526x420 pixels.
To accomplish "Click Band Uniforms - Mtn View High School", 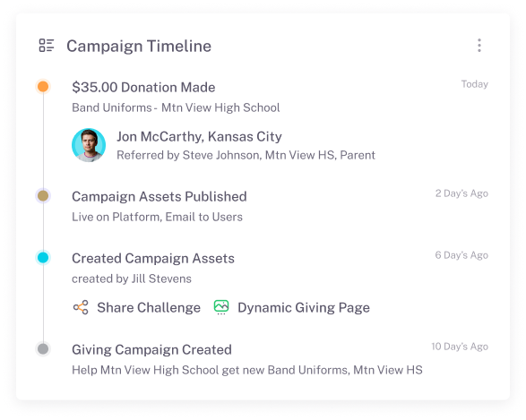I will tap(176, 107).
